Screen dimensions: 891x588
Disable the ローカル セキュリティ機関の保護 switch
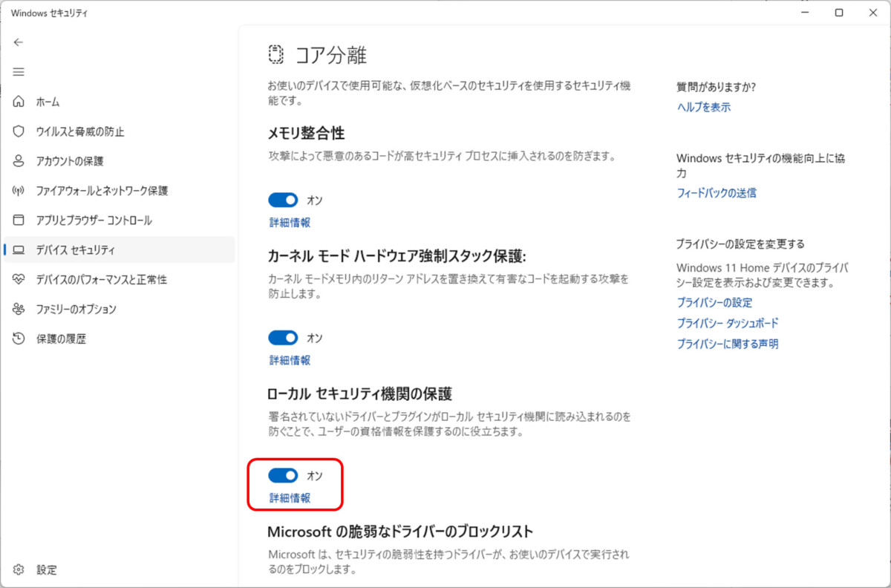click(x=283, y=475)
